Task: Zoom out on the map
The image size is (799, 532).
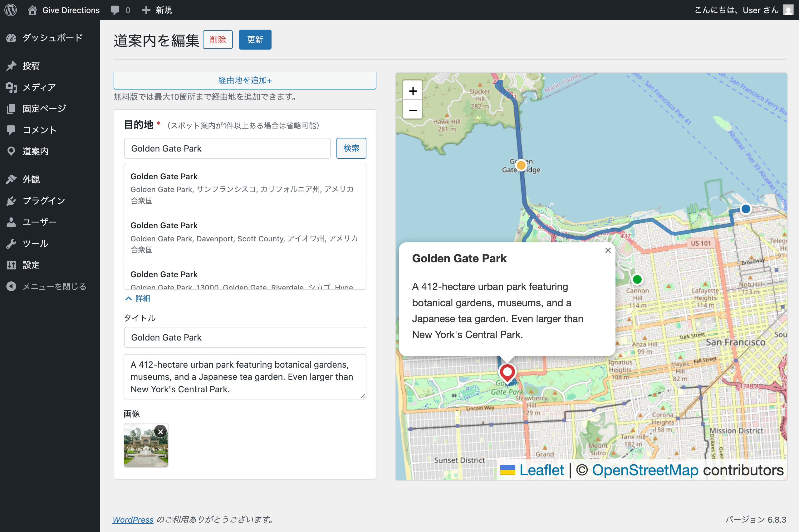Action: point(413,111)
